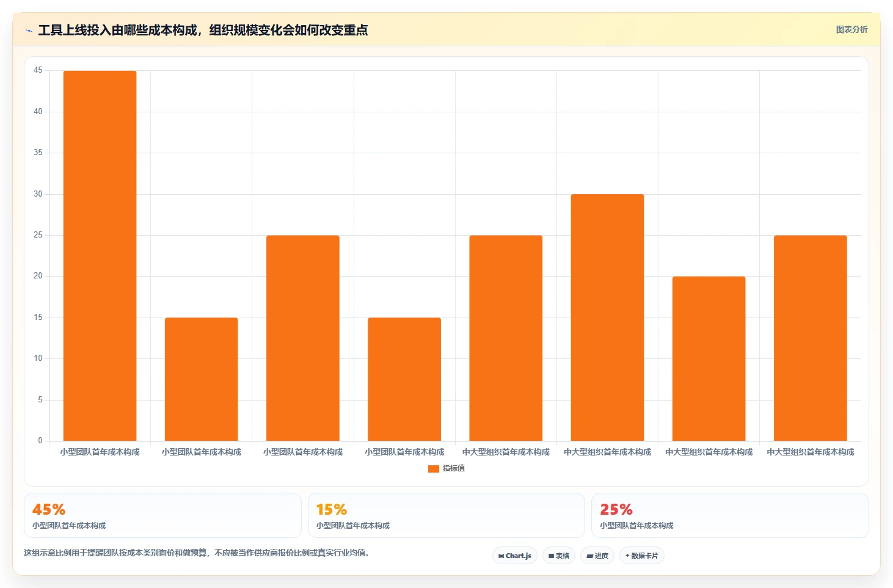
Task: Click the y-axis tick label 10
Action: pyautogui.click(x=38, y=358)
